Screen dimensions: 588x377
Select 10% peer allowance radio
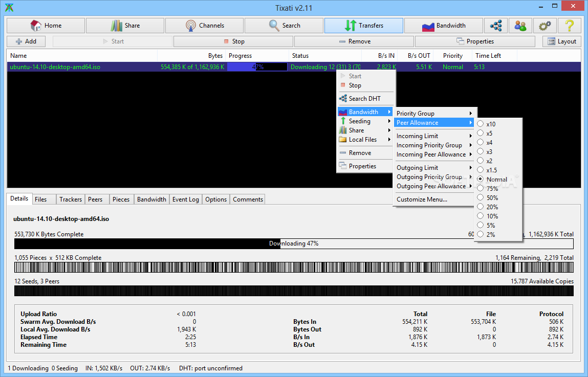480,215
